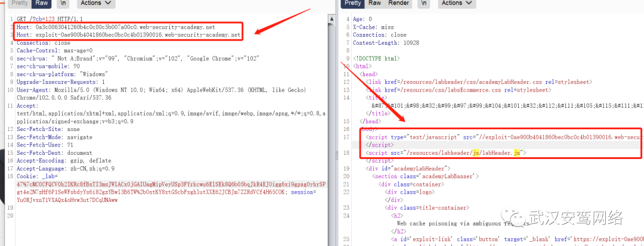Click <!DOCTYPE html> line in response
Screen dimensions: 644x246
(x=376, y=58)
